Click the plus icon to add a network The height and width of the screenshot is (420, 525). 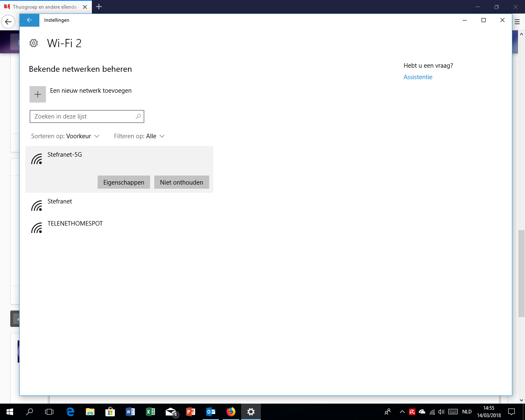click(38, 94)
